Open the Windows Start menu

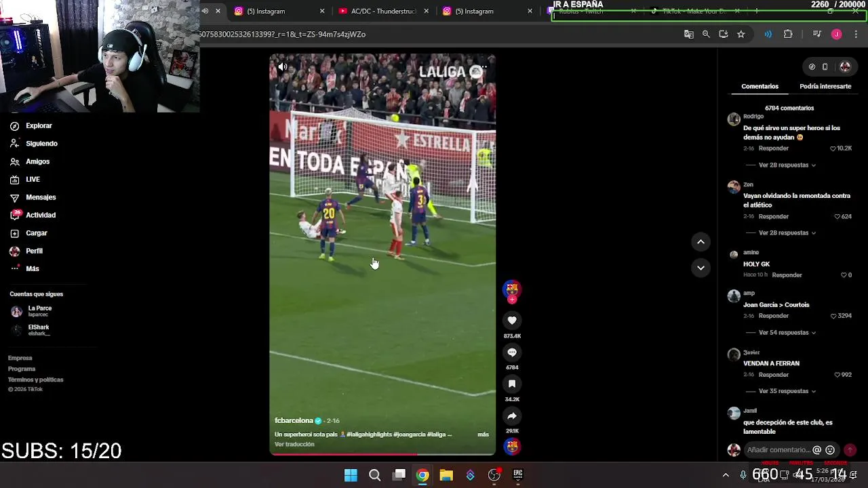point(351,475)
